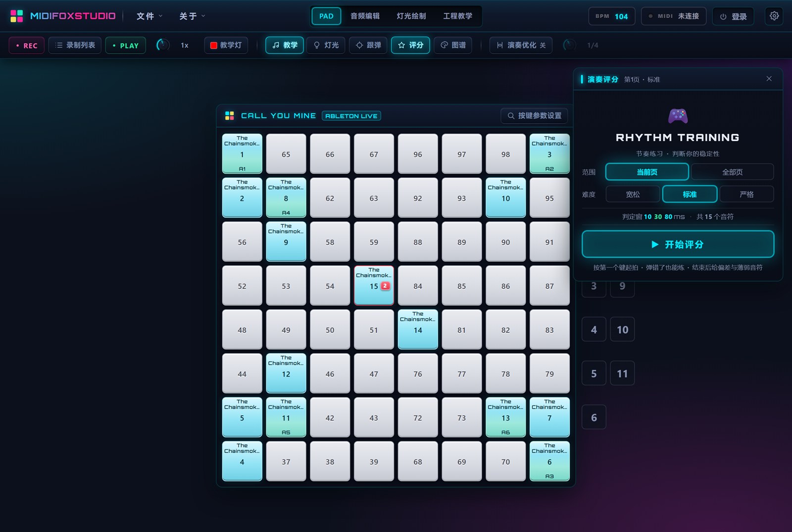Click page number 10 button
Image resolution: width=792 pixels, height=532 pixels.
point(622,330)
